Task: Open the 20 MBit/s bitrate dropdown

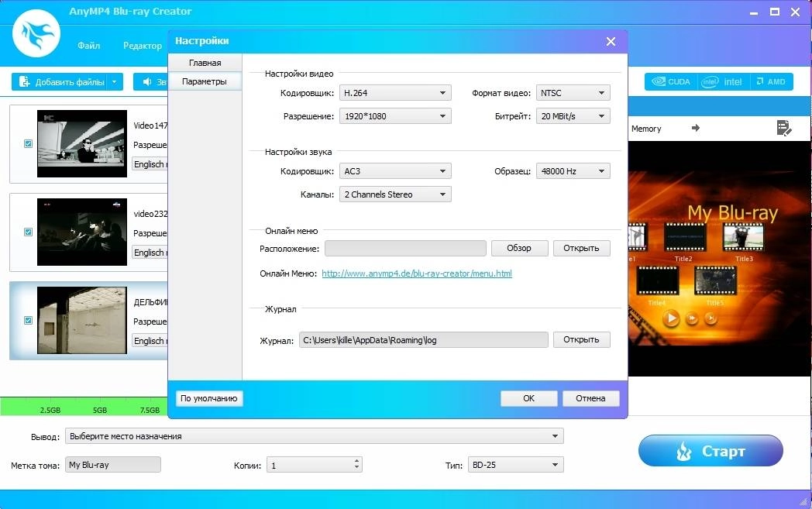Action: tap(573, 116)
